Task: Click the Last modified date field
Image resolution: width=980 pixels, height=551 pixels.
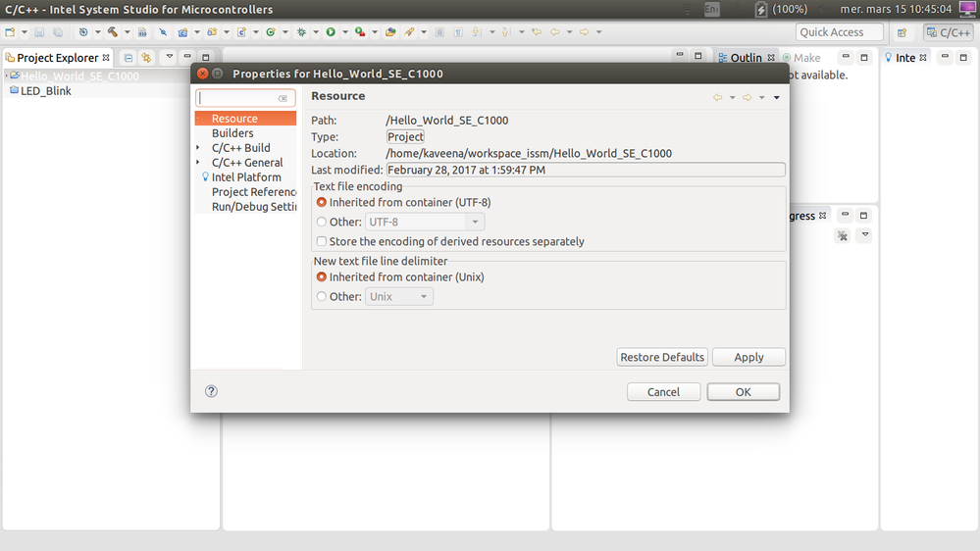Action: pyautogui.click(x=586, y=170)
